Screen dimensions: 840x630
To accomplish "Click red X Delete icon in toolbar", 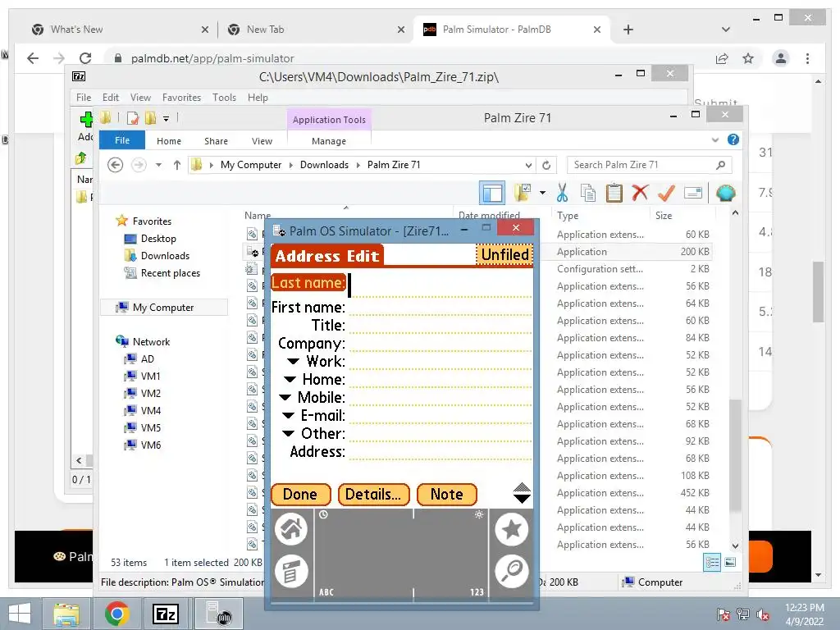I will click(x=640, y=193).
